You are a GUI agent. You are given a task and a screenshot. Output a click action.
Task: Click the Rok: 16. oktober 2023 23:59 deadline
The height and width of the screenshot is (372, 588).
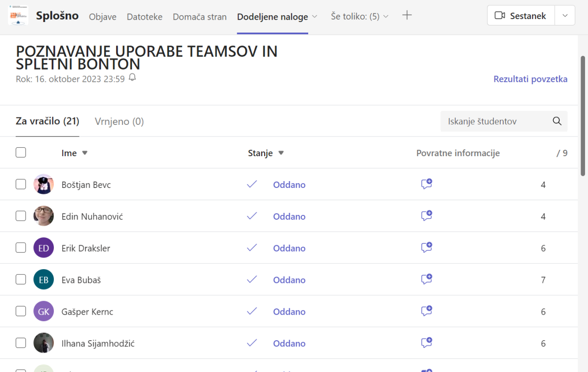[x=71, y=79]
